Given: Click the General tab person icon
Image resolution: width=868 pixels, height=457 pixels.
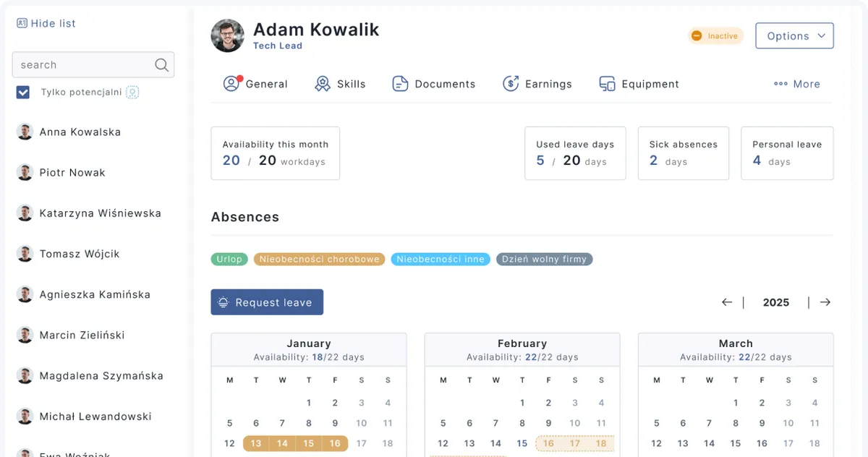Looking at the screenshot, I should (x=231, y=84).
